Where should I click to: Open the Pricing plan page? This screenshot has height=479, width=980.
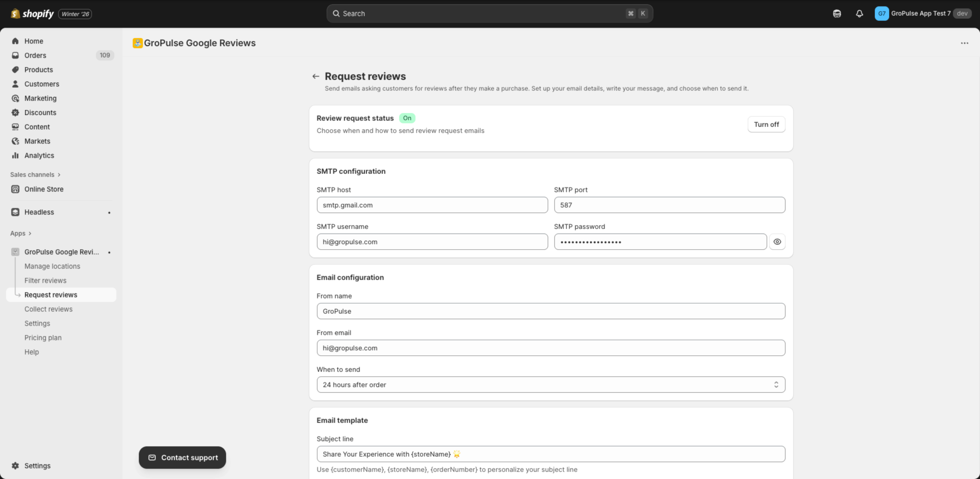pos(42,337)
